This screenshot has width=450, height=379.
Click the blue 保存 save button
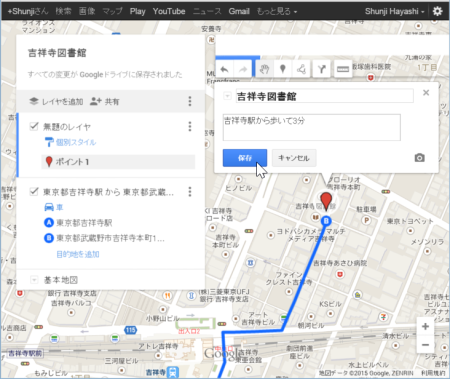(245, 158)
